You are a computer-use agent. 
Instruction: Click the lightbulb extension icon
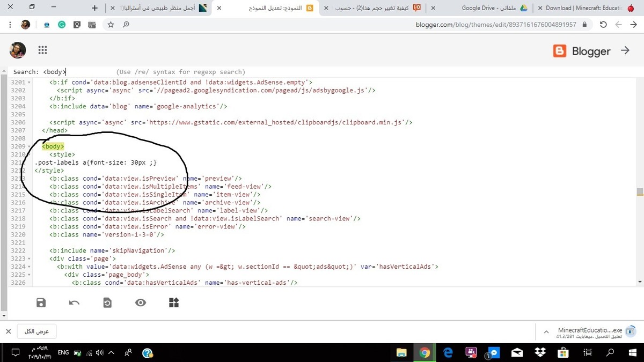click(77, 25)
